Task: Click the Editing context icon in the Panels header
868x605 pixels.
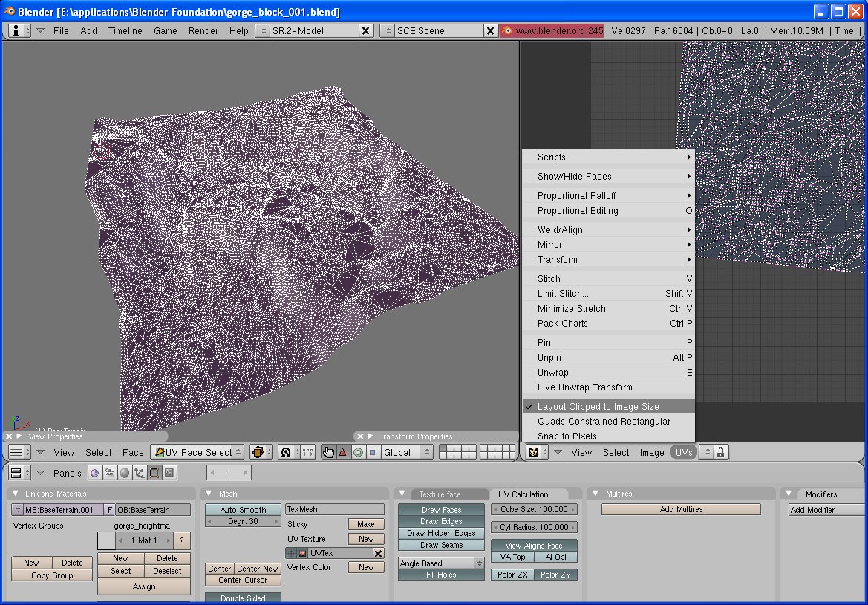Action: pos(154,473)
